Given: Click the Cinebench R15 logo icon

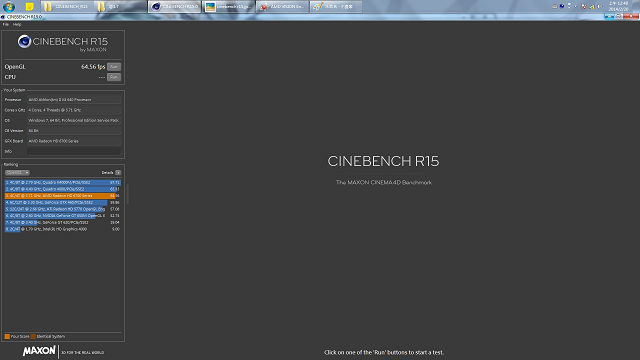Looking at the screenshot, I should tap(24, 41).
